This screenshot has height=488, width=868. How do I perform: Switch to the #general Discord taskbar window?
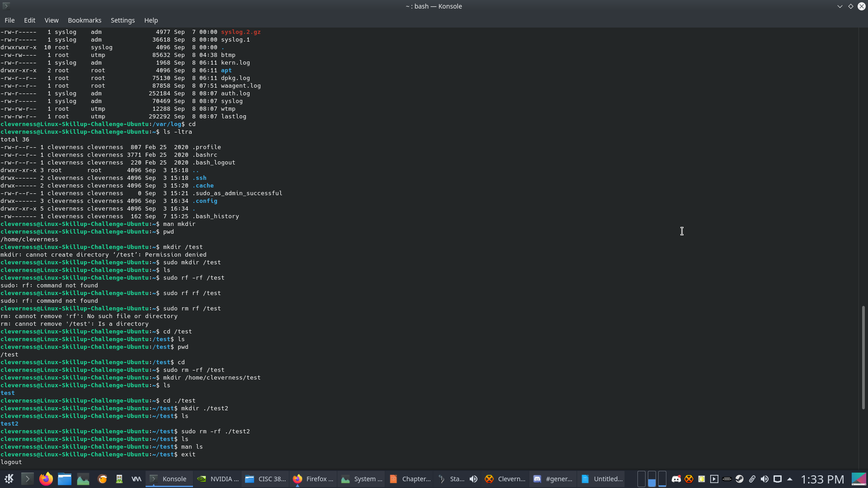(x=553, y=479)
